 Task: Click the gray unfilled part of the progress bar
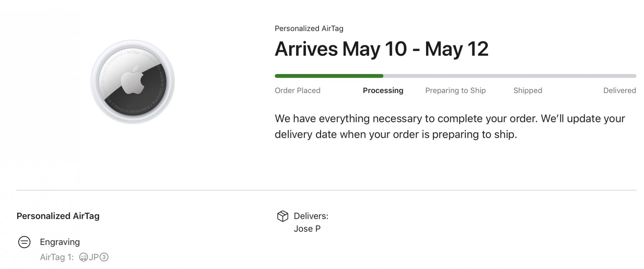pos(509,76)
